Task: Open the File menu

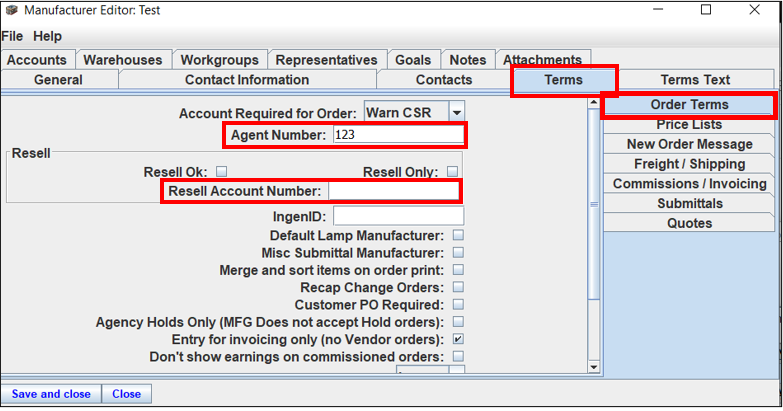Action: pos(12,36)
